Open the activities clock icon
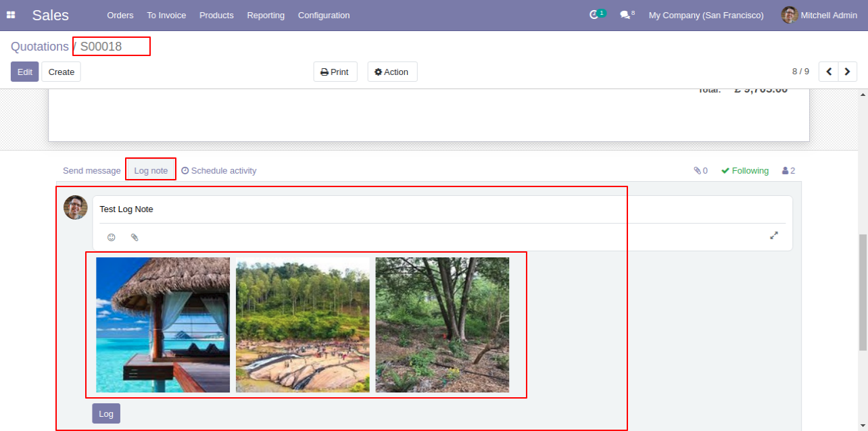The height and width of the screenshot is (431, 868). [594, 15]
